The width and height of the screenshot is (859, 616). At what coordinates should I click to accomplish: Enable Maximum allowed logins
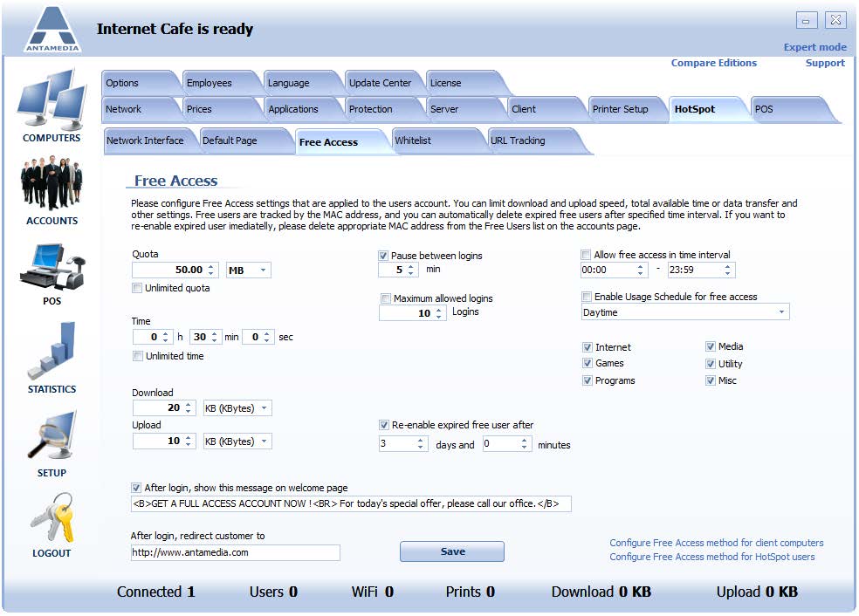coord(386,298)
